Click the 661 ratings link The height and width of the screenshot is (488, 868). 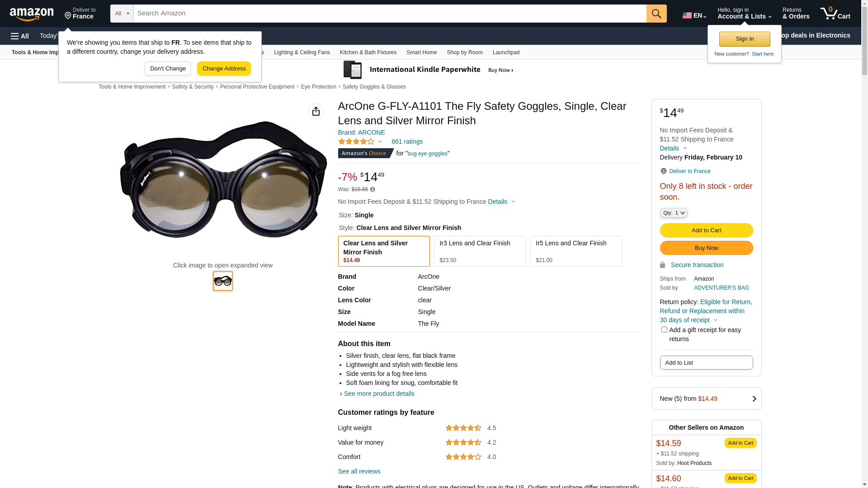(407, 141)
